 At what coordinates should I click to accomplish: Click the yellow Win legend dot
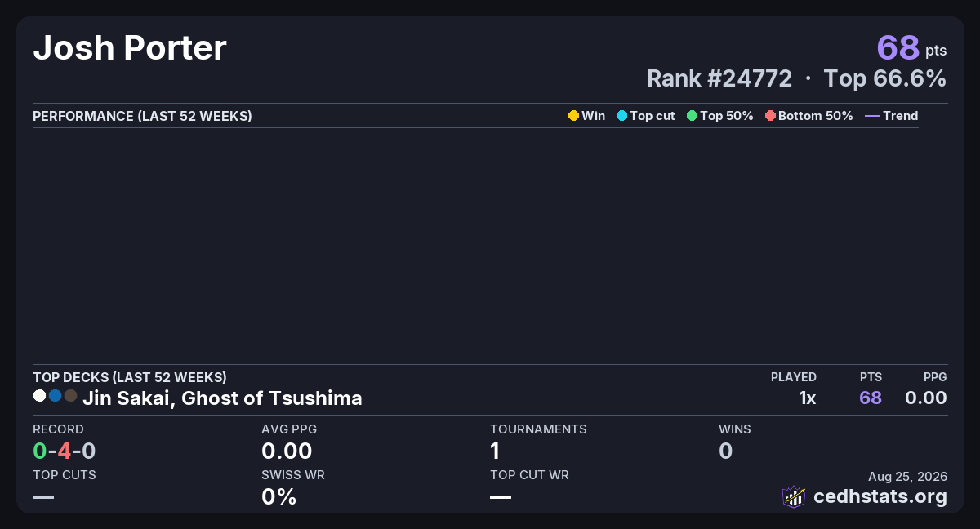click(573, 116)
